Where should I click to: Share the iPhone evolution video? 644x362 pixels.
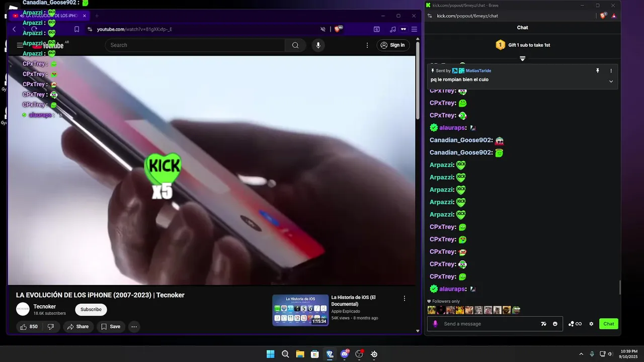[x=77, y=327]
